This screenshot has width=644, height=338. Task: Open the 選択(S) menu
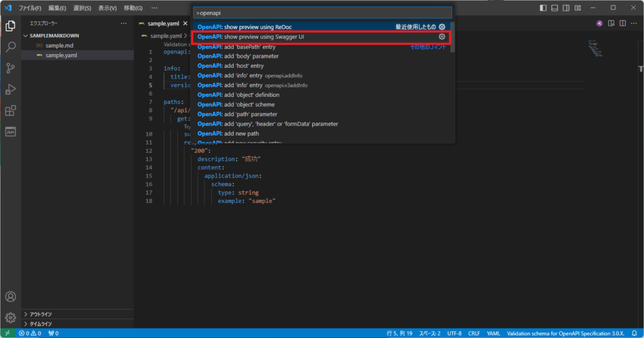pyautogui.click(x=82, y=8)
